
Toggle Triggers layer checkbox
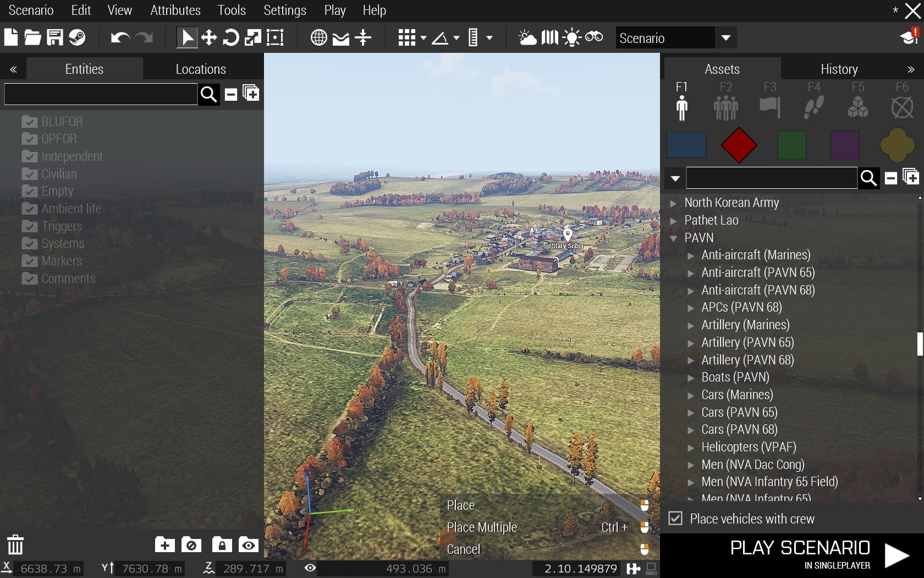(x=30, y=226)
